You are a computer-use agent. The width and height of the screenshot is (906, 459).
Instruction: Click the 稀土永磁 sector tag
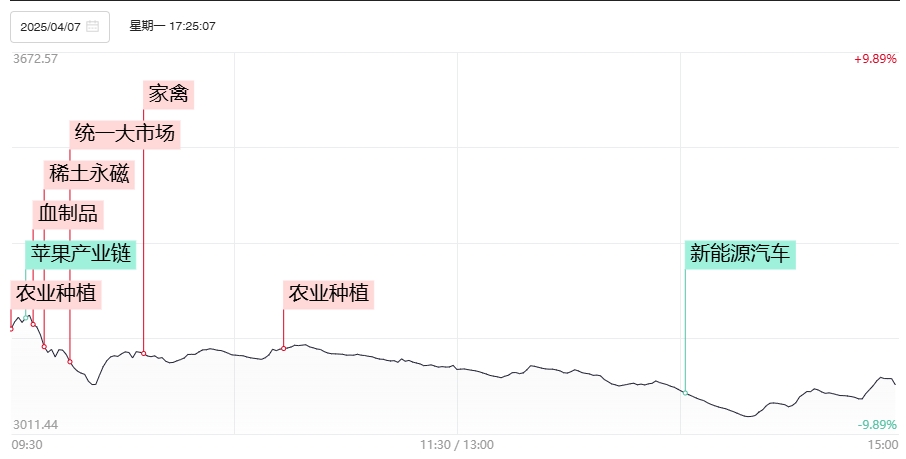coord(89,174)
